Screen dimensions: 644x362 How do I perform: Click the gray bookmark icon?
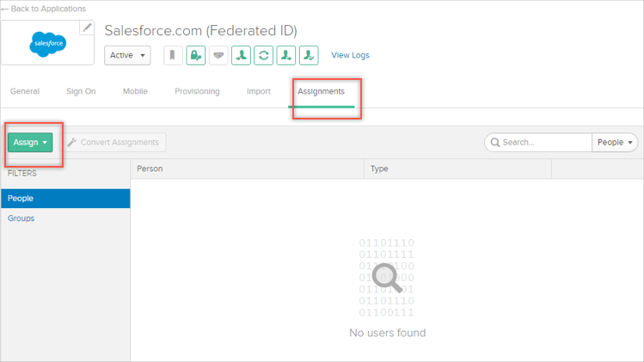pos(173,55)
